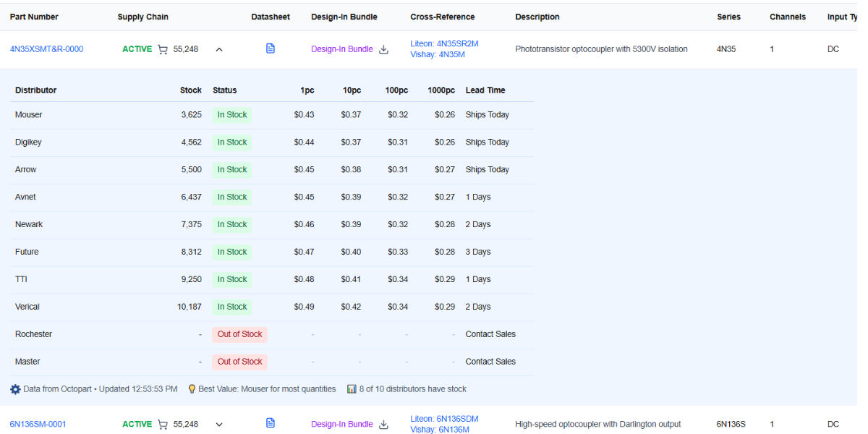Select the Mouser distributor row
Viewport: 868px width, 434px height.
point(29,115)
